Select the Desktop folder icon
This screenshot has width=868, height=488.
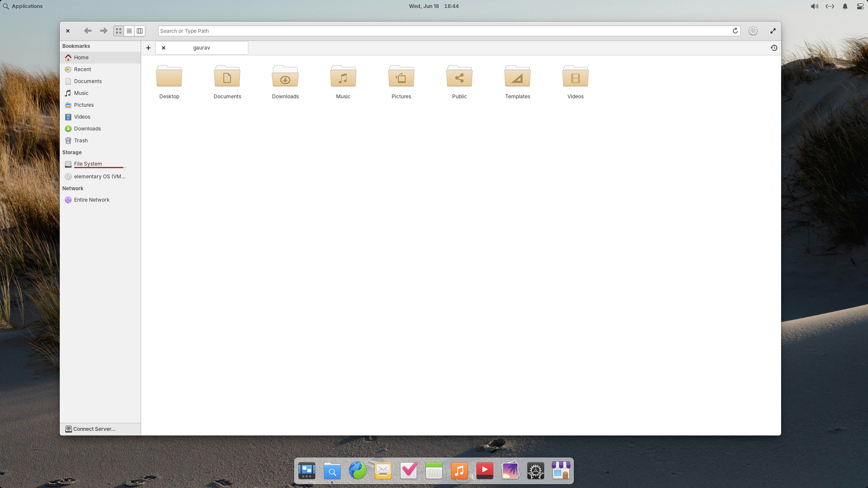169,77
